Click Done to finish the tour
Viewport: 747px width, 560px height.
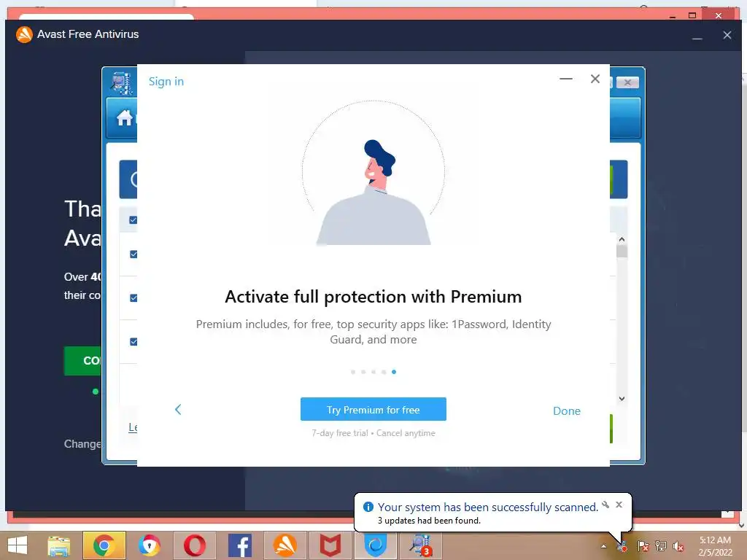(566, 411)
